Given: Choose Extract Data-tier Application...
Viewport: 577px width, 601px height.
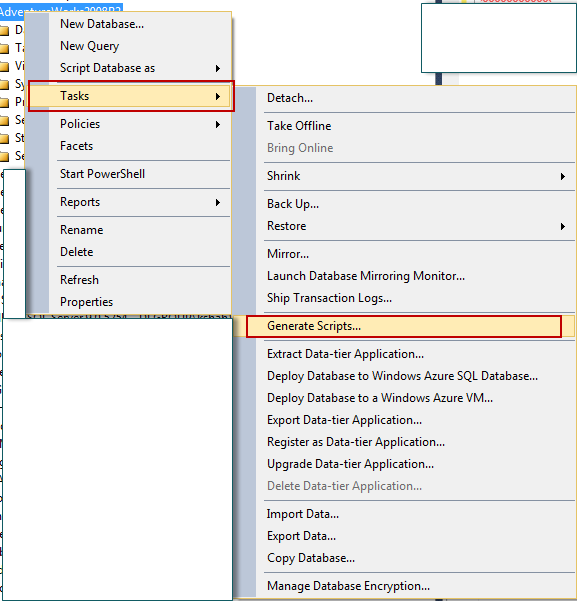Looking at the screenshot, I should (345, 354).
